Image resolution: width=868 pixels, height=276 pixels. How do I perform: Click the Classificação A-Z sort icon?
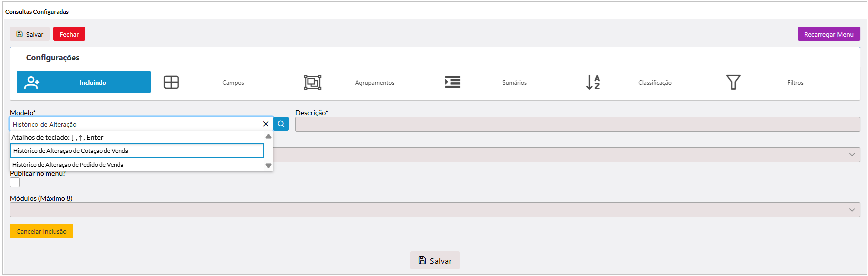tap(593, 82)
